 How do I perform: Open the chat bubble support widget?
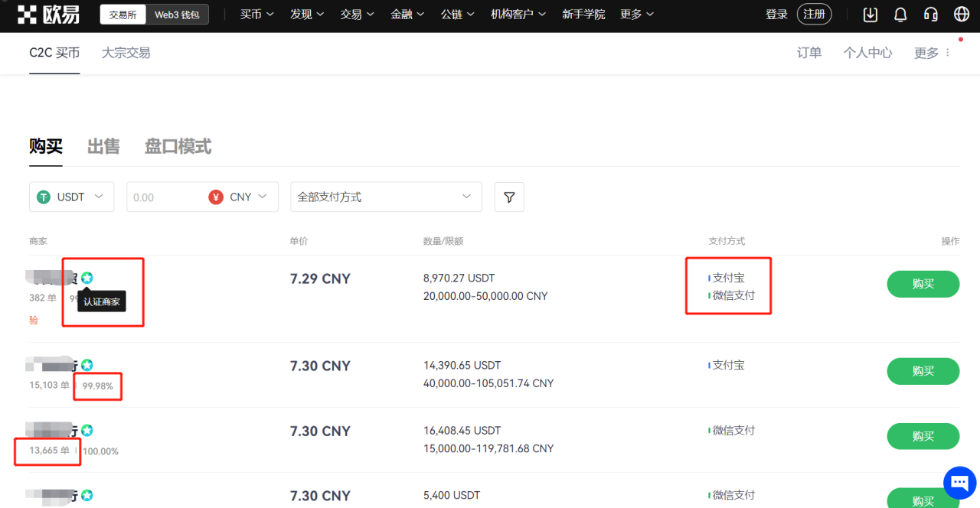click(x=960, y=483)
